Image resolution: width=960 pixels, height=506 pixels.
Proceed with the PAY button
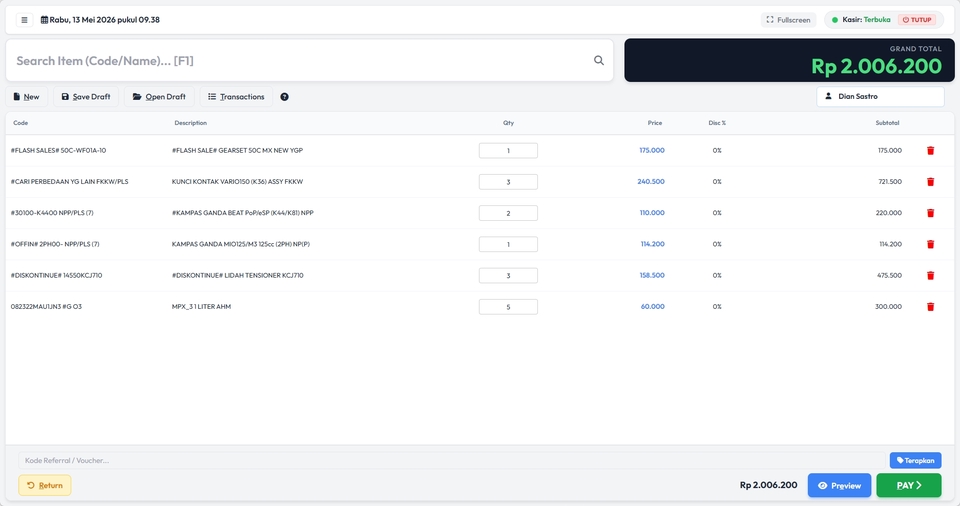[x=909, y=485]
